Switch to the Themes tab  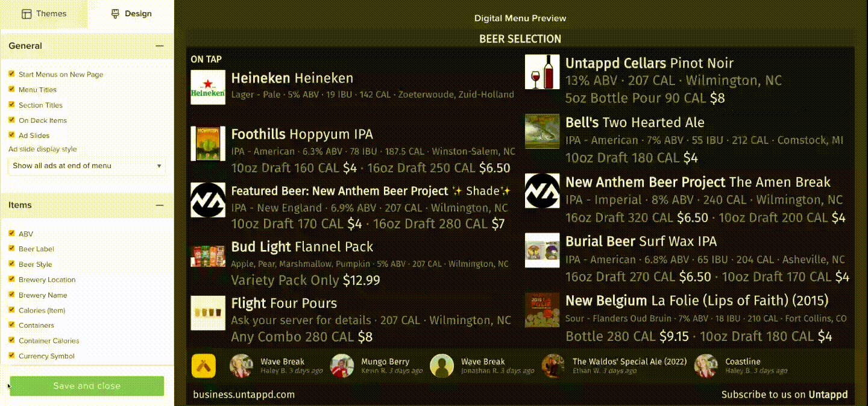point(43,14)
